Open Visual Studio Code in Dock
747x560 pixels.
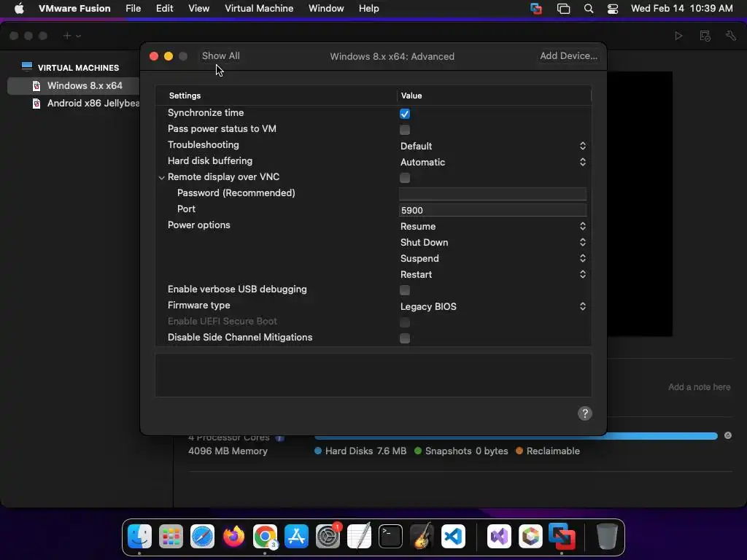(x=453, y=536)
